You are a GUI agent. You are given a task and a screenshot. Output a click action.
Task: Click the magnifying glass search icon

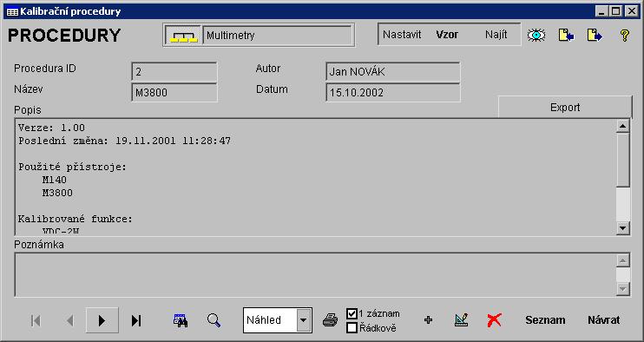point(214,320)
